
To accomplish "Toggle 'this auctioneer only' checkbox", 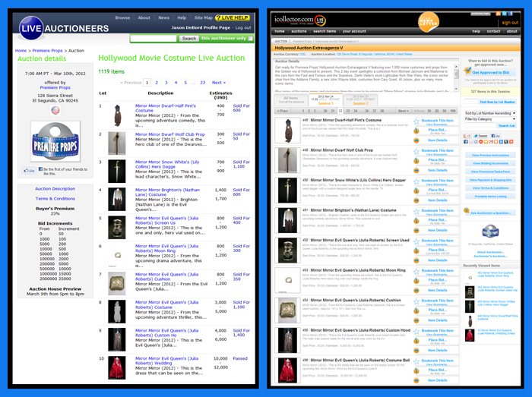I will (251, 39).
